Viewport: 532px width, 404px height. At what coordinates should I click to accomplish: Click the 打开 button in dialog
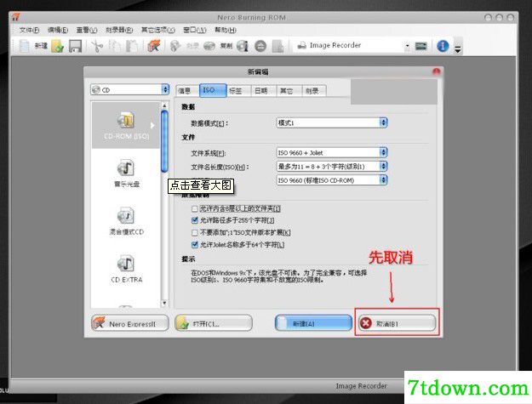214,323
